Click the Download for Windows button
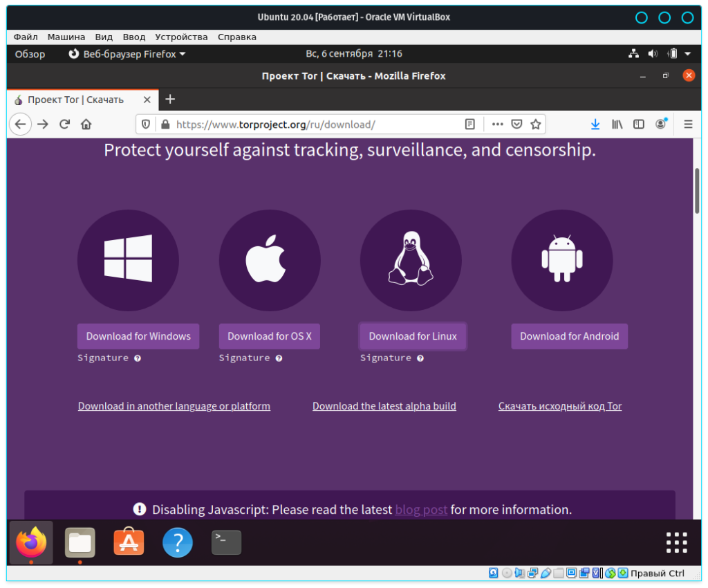708x588 pixels. (138, 336)
